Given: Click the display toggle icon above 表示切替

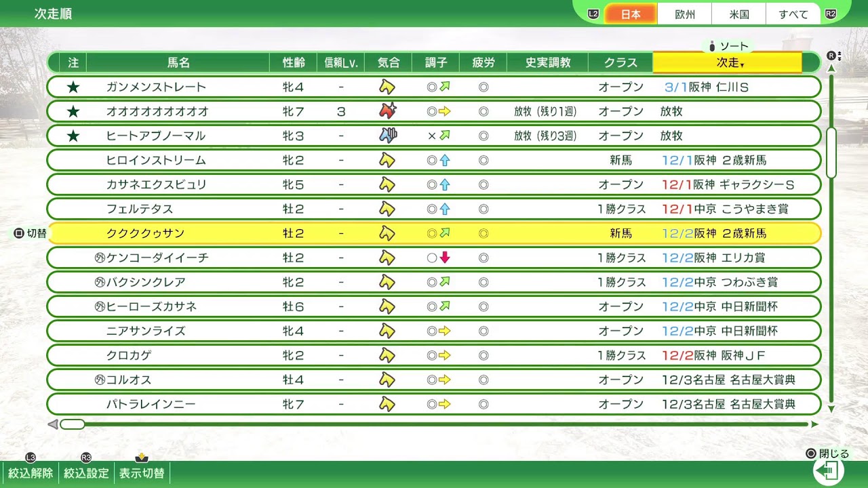Looking at the screenshot, I should coord(142,458).
